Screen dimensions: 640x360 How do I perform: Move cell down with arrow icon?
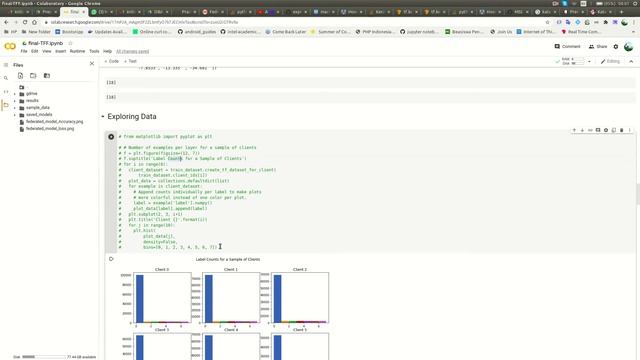582,130
